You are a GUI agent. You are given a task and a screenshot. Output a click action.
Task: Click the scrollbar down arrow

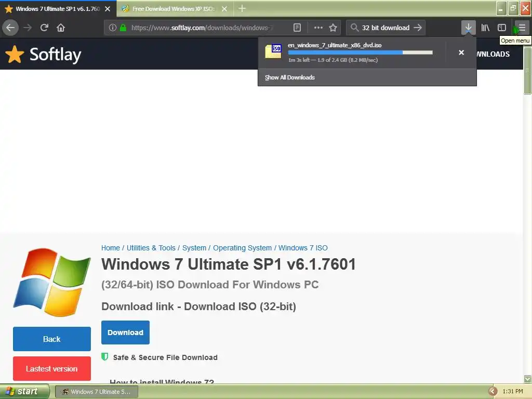(527, 379)
